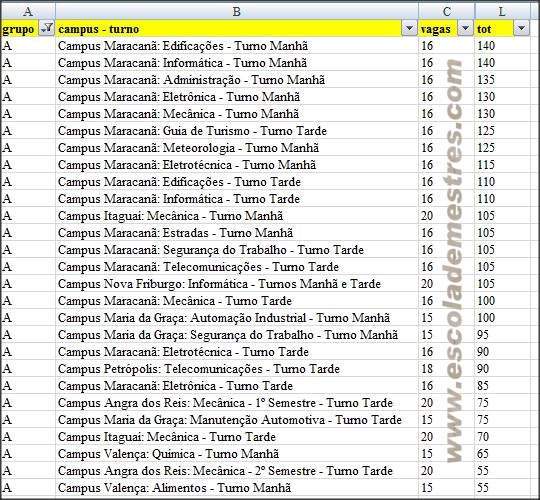Select column C header
This screenshot has height=500, width=540.
[447, 11]
